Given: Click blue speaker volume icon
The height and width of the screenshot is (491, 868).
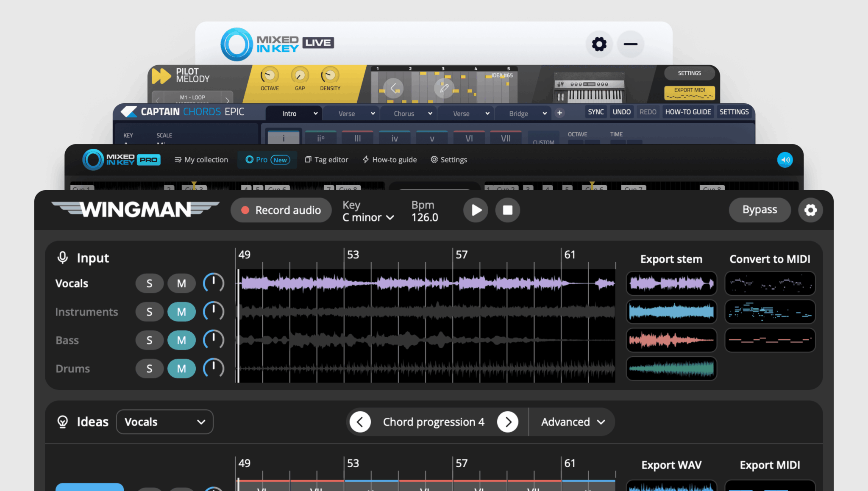Looking at the screenshot, I should tap(785, 160).
